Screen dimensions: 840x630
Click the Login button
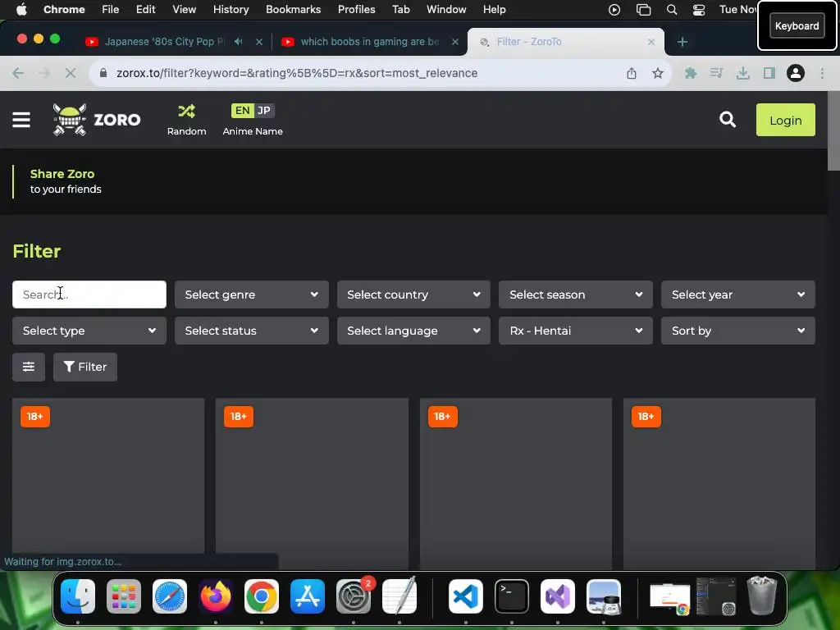pyautogui.click(x=785, y=120)
